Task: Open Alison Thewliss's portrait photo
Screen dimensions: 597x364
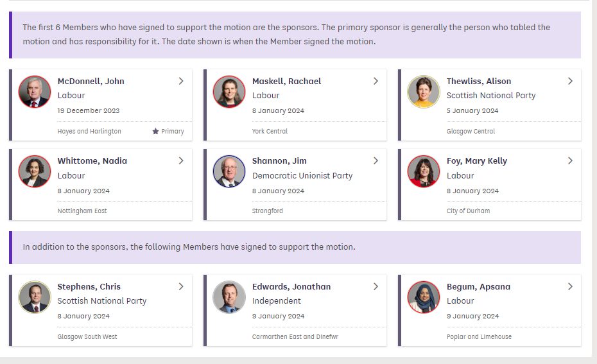Action: pos(424,91)
